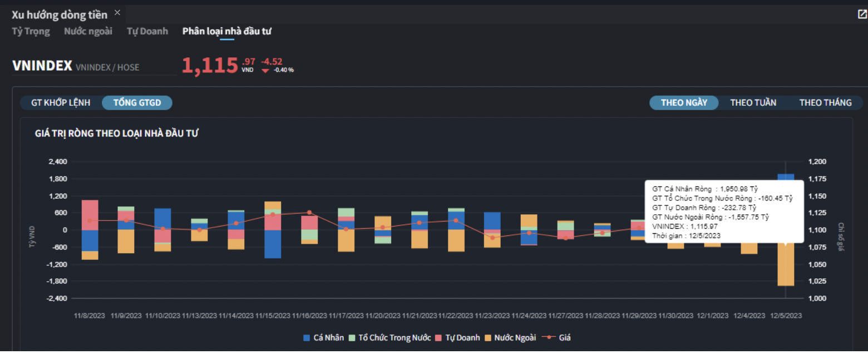Switch chart to THEO THÁNG

(x=825, y=102)
